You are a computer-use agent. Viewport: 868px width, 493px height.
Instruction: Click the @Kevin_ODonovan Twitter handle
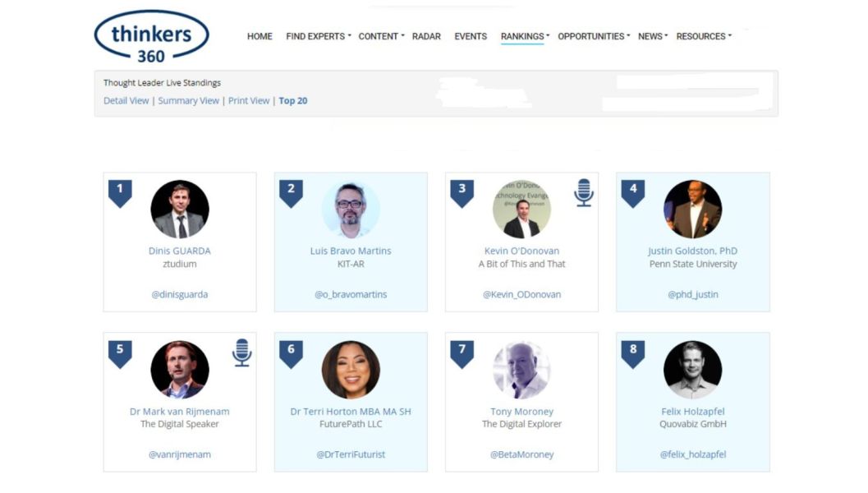click(x=521, y=294)
